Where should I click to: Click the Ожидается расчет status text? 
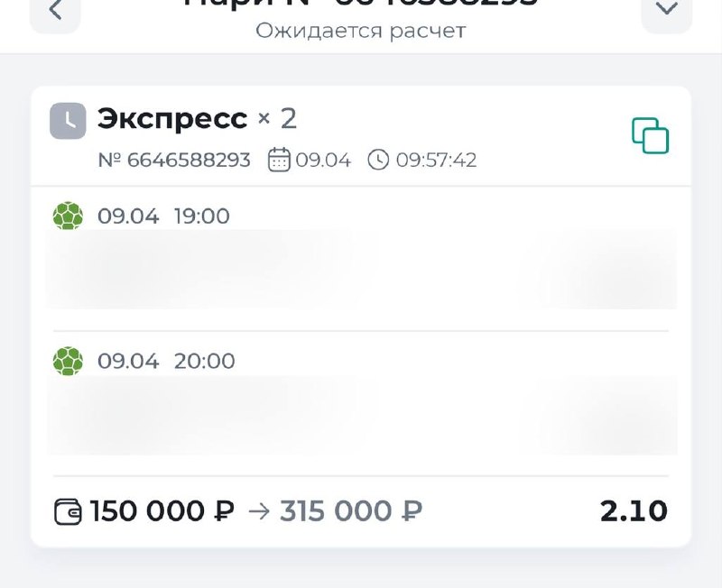tap(361, 31)
